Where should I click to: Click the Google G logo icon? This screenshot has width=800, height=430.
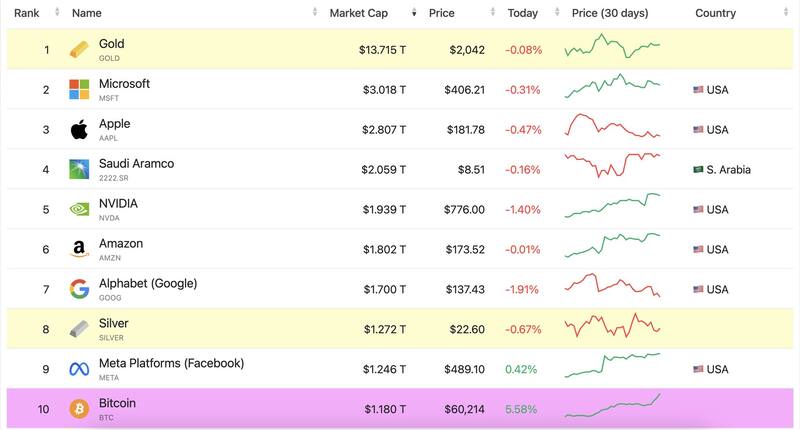pyautogui.click(x=79, y=290)
